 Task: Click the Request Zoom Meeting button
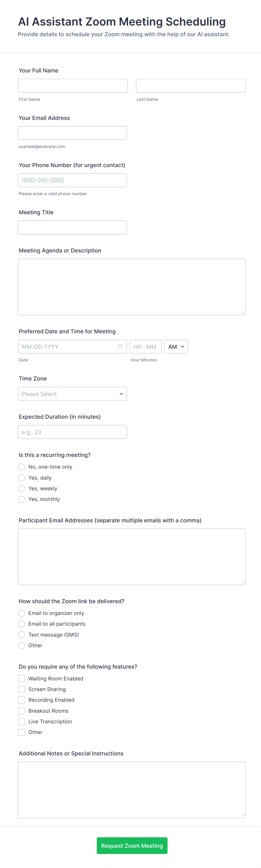(x=132, y=846)
